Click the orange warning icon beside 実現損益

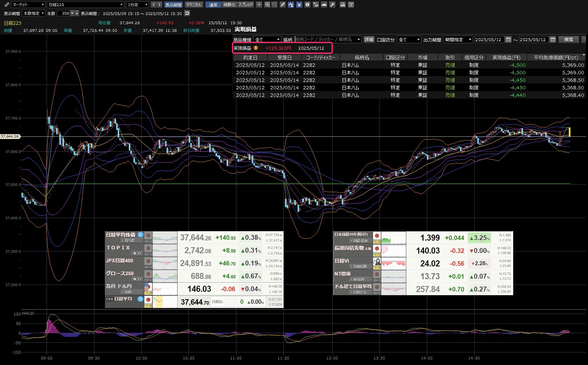[x=256, y=48]
